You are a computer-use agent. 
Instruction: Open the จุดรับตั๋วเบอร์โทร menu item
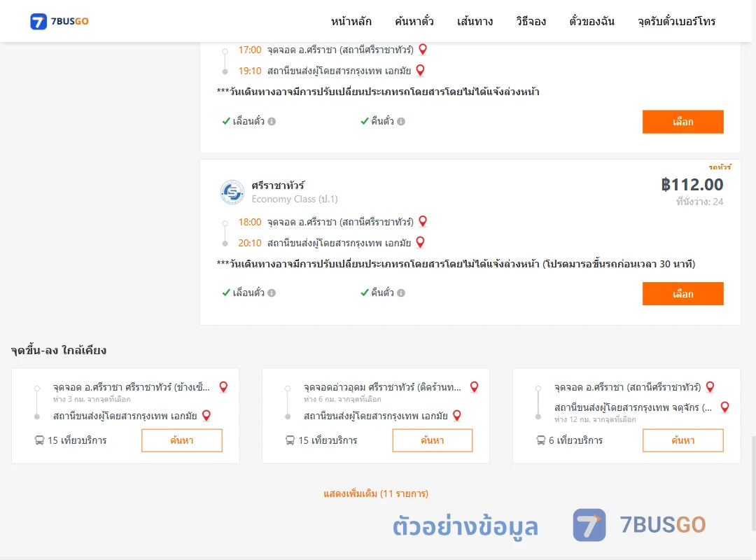coord(676,21)
